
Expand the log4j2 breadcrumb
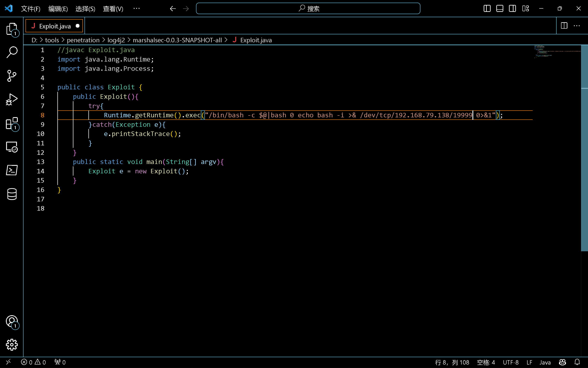click(116, 40)
